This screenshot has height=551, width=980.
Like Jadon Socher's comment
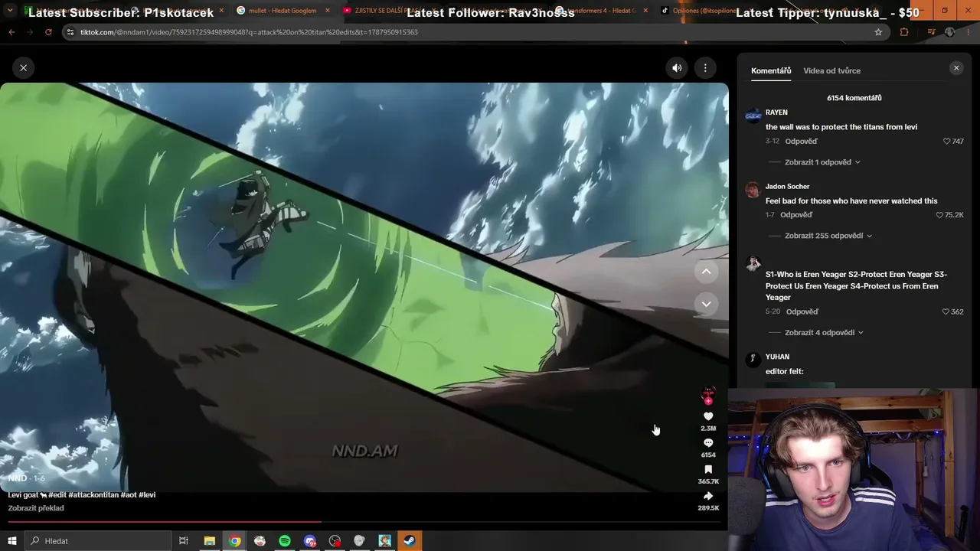pos(940,215)
